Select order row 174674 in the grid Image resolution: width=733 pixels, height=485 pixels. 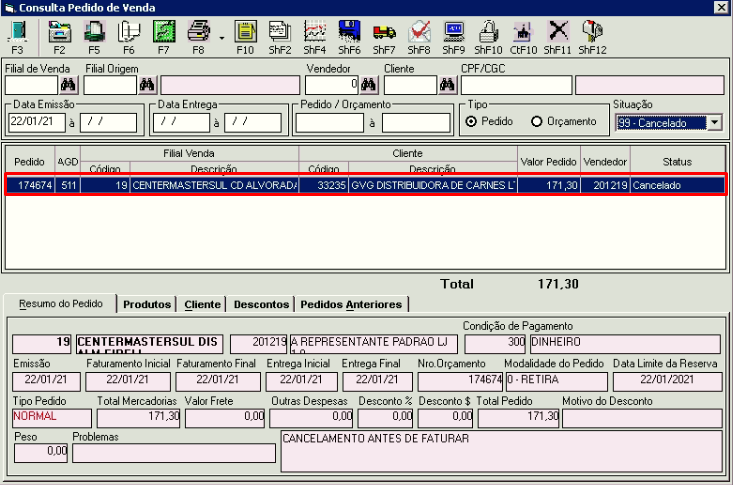[x=366, y=185]
